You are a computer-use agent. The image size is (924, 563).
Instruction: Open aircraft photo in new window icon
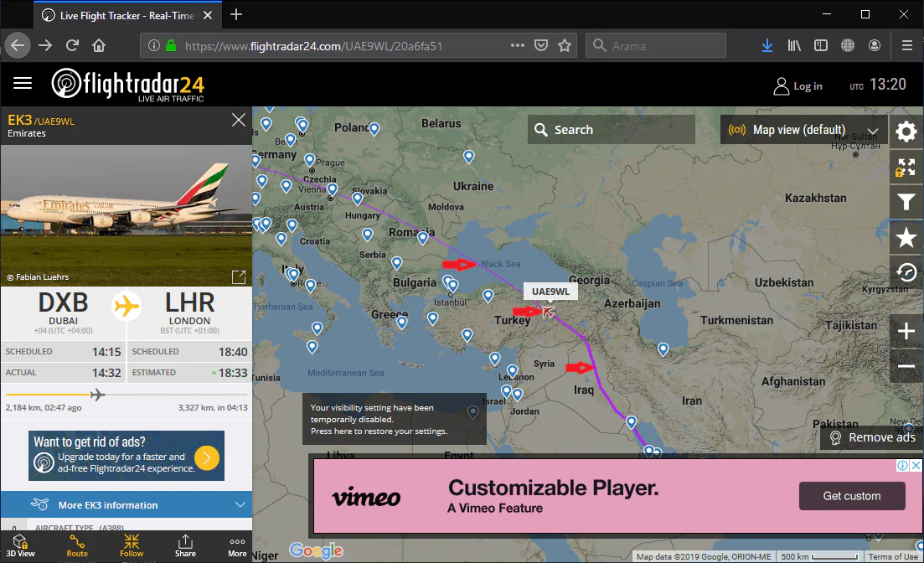[239, 276]
